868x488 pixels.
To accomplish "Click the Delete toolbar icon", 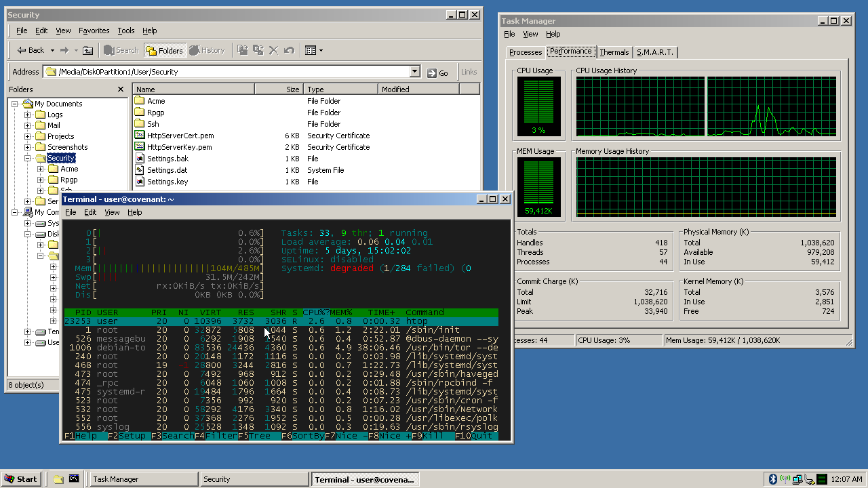I will (x=274, y=50).
